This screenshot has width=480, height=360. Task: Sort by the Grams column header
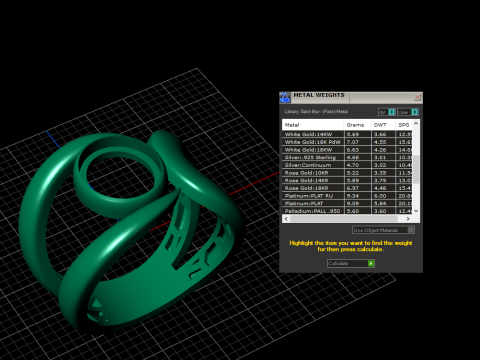(x=357, y=125)
